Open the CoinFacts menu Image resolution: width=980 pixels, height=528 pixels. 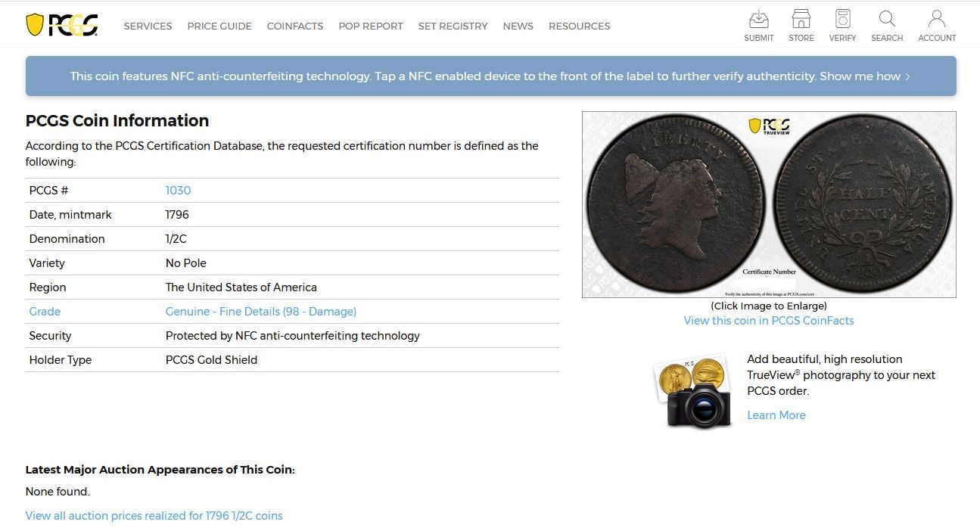[295, 26]
